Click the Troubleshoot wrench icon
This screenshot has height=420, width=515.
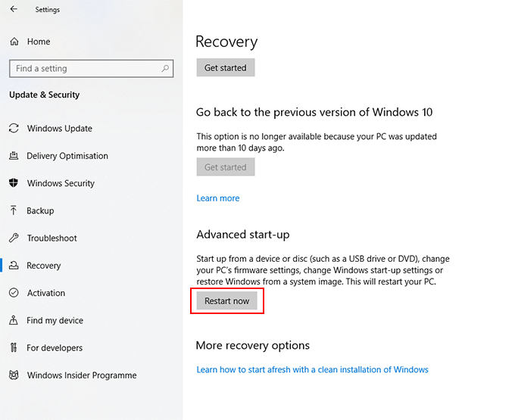(14, 238)
